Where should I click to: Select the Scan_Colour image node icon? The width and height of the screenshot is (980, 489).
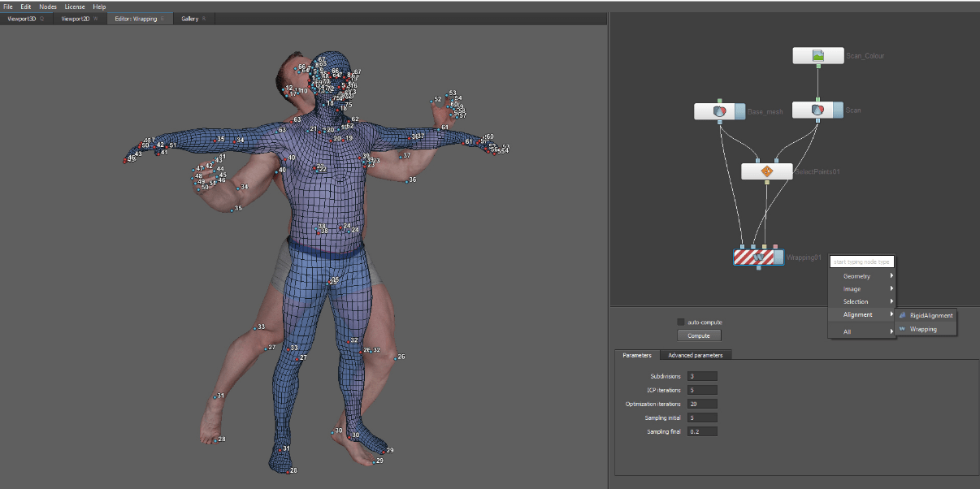818,55
